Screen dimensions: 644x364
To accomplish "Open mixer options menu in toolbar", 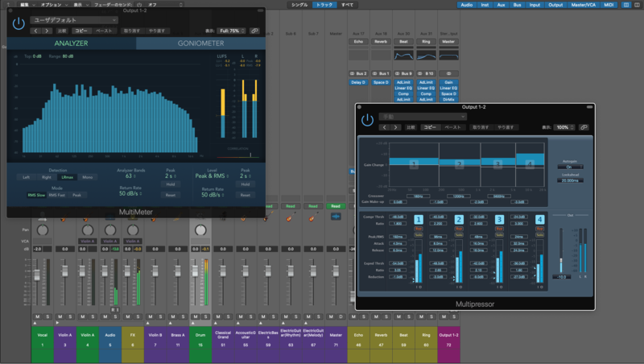I will coord(53,5).
